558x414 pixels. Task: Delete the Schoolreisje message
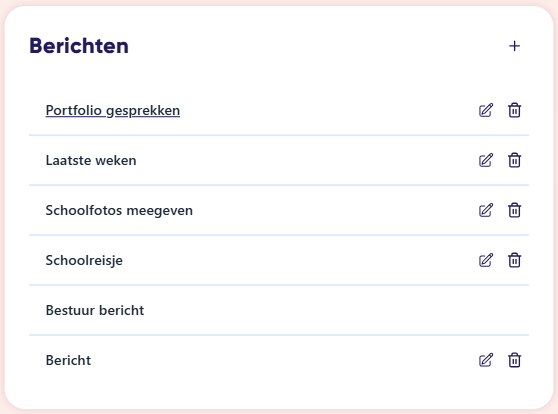coord(514,260)
